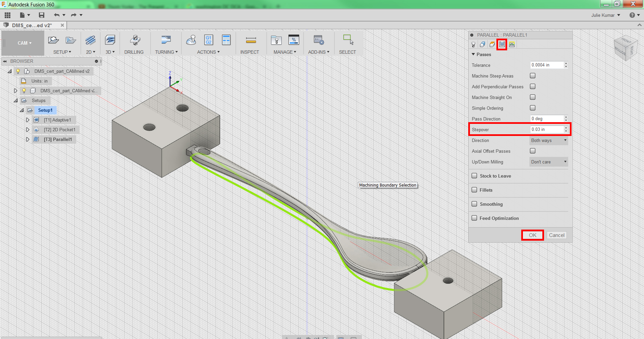The height and width of the screenshot is (339, 644).
Task: Increase Pass Direction with stepper arrow
Action: point(566,117)
